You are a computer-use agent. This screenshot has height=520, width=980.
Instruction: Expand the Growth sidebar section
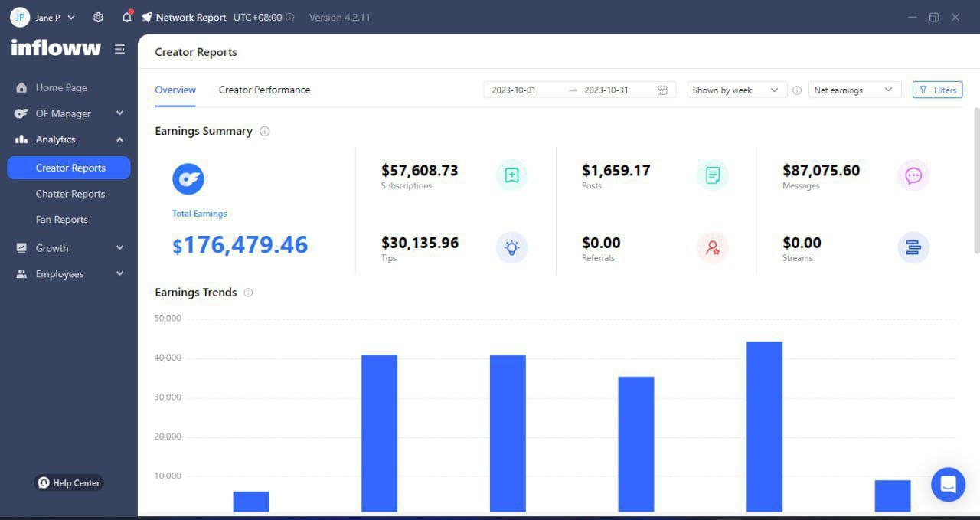[69, 248]
